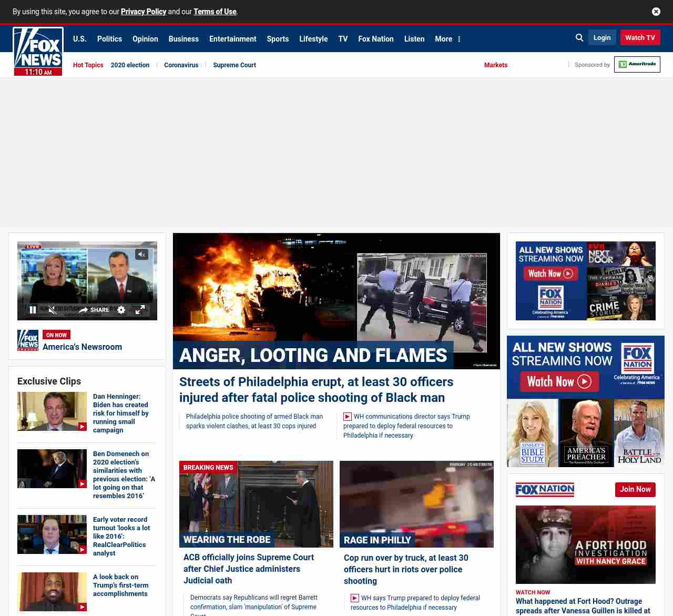Expand video to fullscreen

(140, 310)
